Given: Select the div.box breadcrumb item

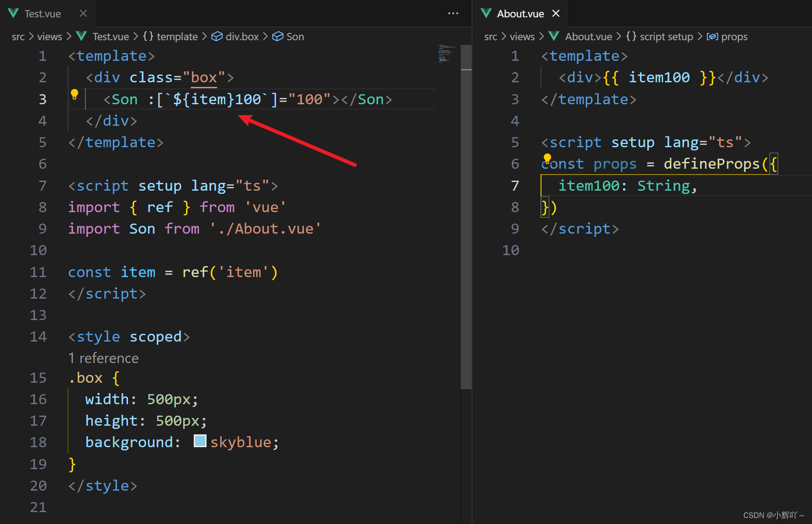Looking at the screenshot, I should [x=242, y=37].
